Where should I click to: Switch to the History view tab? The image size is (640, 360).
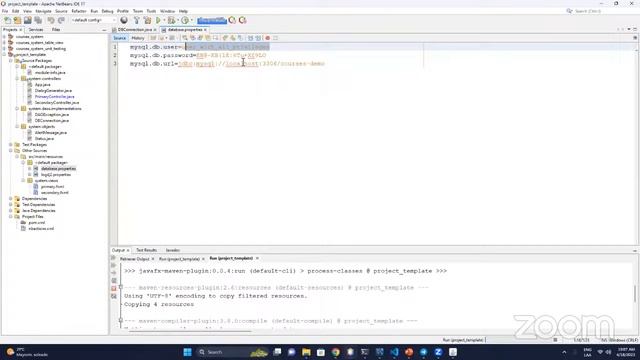(x=138, y=38)
